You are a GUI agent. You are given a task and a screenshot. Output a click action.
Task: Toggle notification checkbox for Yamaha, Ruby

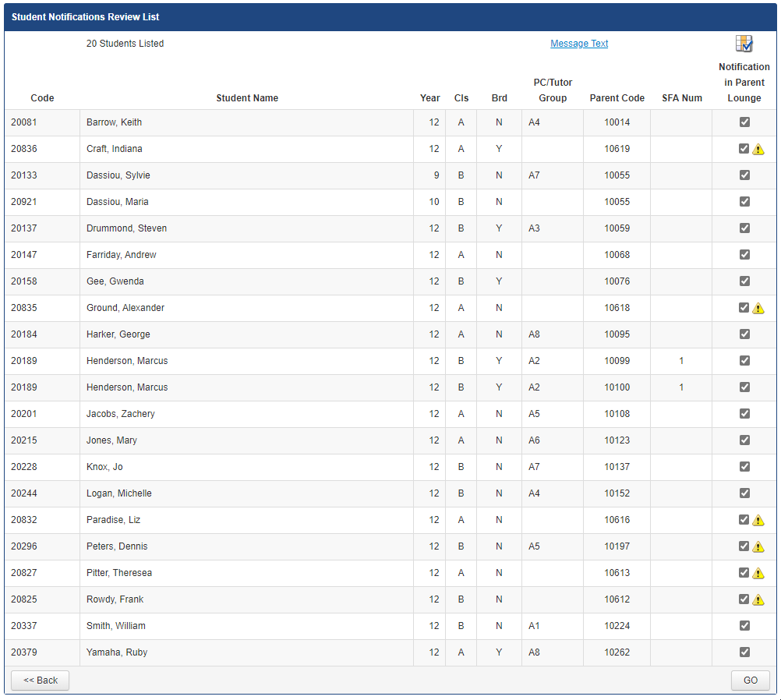(744, 652)
